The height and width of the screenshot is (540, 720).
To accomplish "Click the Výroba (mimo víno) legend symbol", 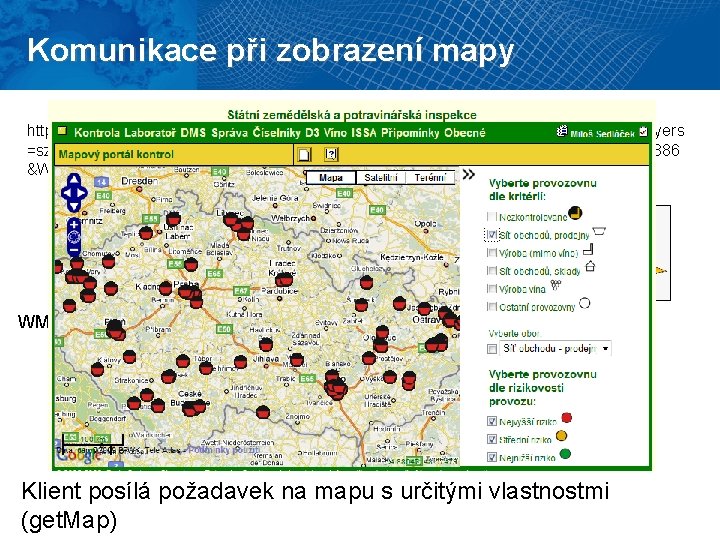I will (x=588, y=250).
